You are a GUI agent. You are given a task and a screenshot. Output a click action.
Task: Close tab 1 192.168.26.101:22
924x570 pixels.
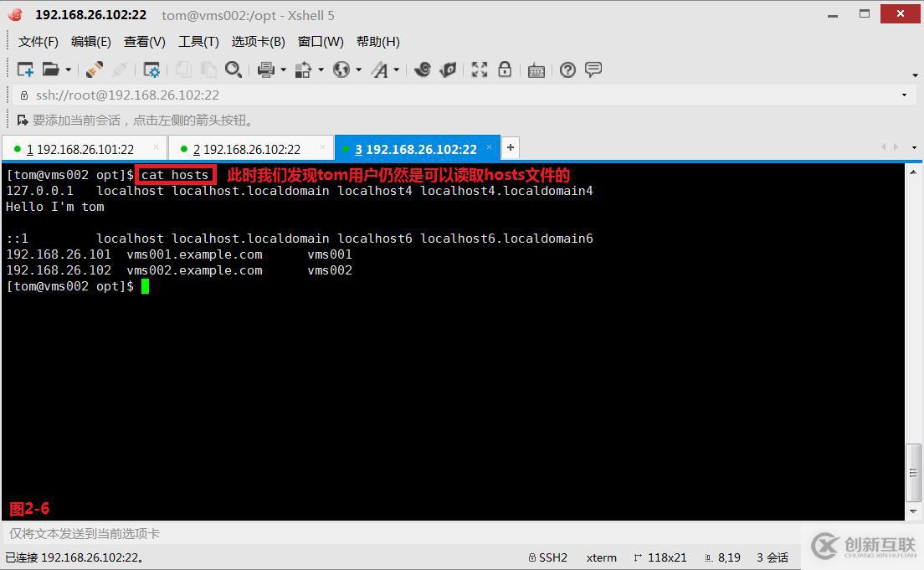[x=157, y=146]
